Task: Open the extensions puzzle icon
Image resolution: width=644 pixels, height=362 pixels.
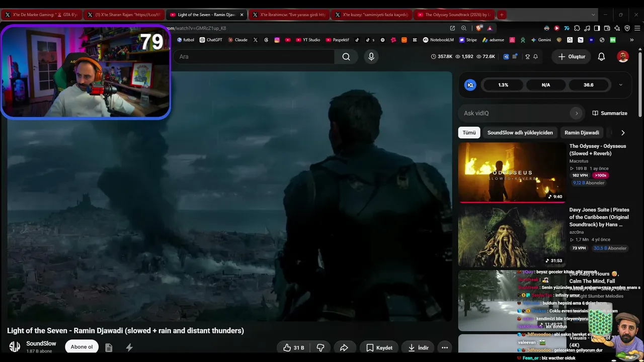Action: [x=577, y=28]
